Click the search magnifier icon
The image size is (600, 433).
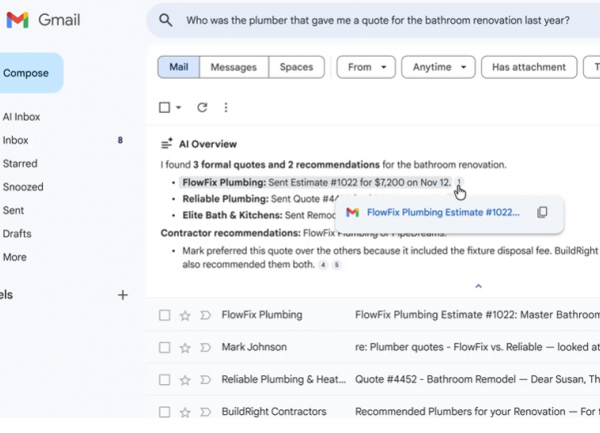point(166,20)
